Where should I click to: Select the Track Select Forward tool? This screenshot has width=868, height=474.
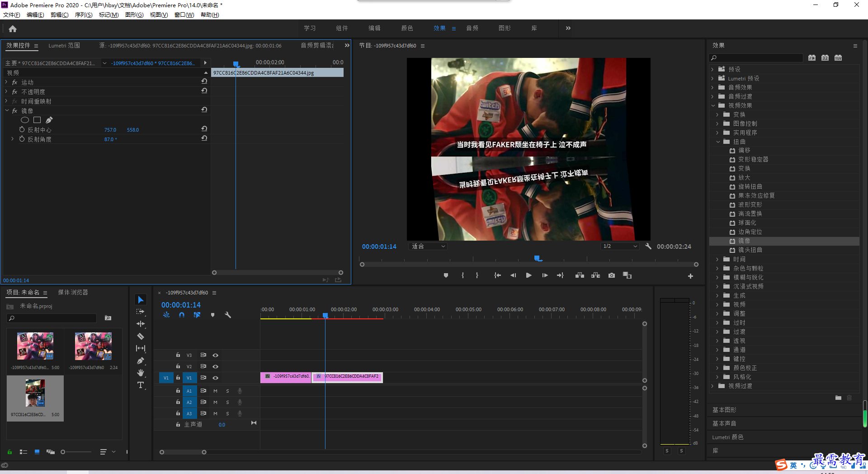(x=141, y=312)
